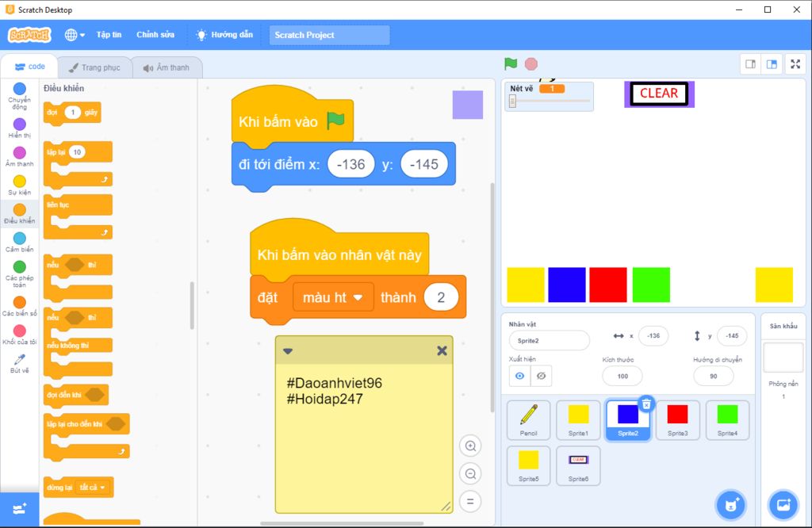Screen dimensions: 812x528
Task: Click the liên tục forever block
Action: point(78,216)
